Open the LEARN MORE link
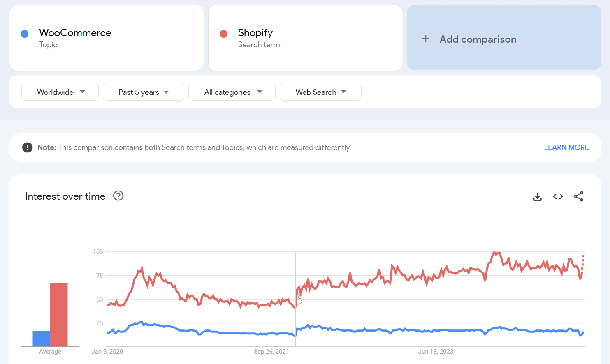This screenshot has width=610, height=364. [x=566, y=147]
